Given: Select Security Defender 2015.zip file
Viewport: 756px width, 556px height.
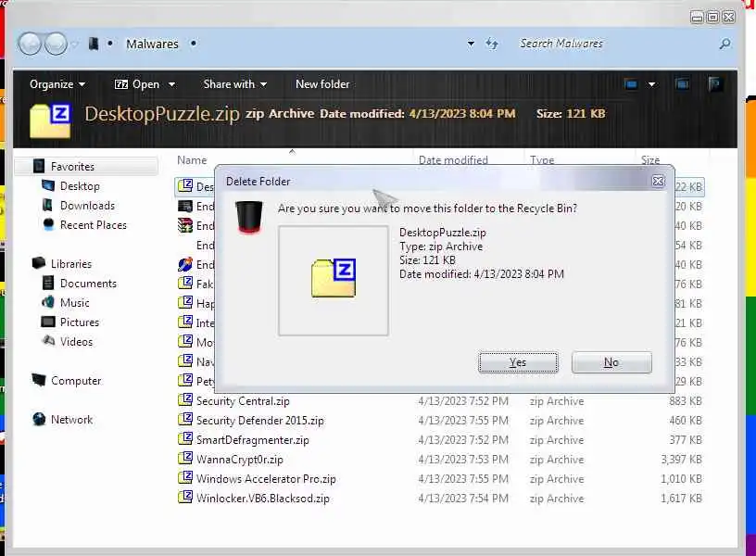Looking at the screenshot, I should coord(259,421).
